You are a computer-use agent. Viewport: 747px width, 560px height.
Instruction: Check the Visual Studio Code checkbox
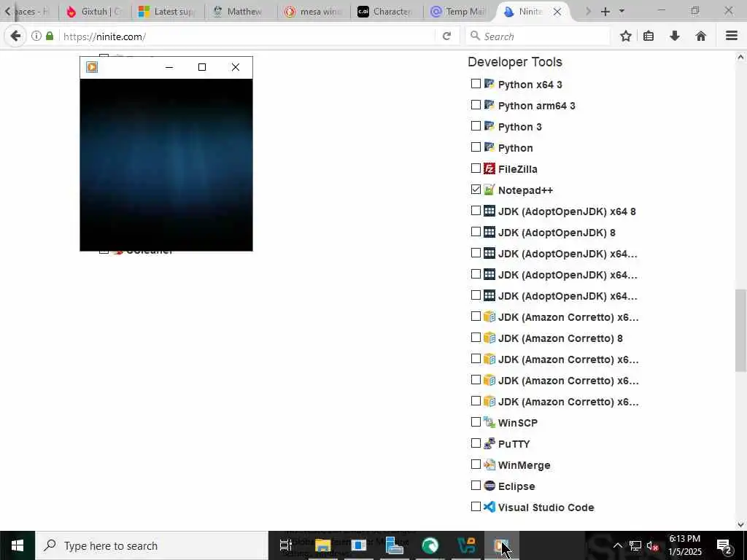(x=476, y=507)
